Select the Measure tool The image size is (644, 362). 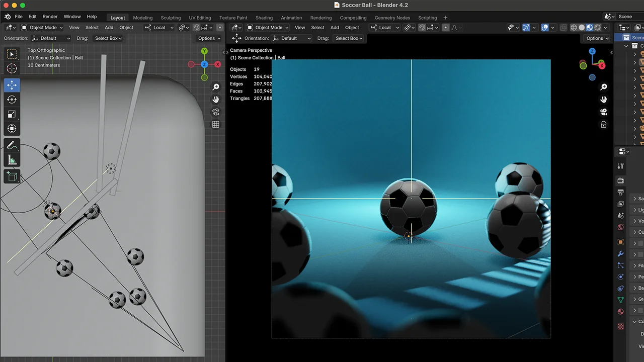click(12, 160)
